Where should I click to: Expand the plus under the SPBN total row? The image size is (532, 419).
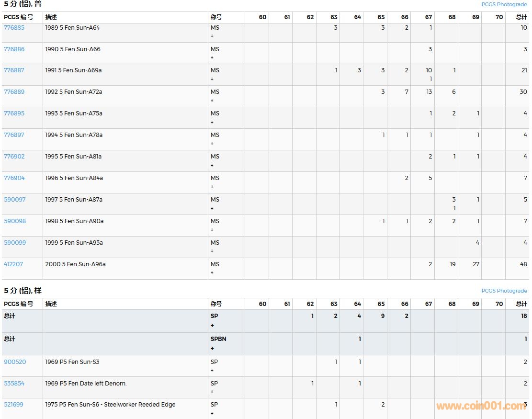coord(212,349)
